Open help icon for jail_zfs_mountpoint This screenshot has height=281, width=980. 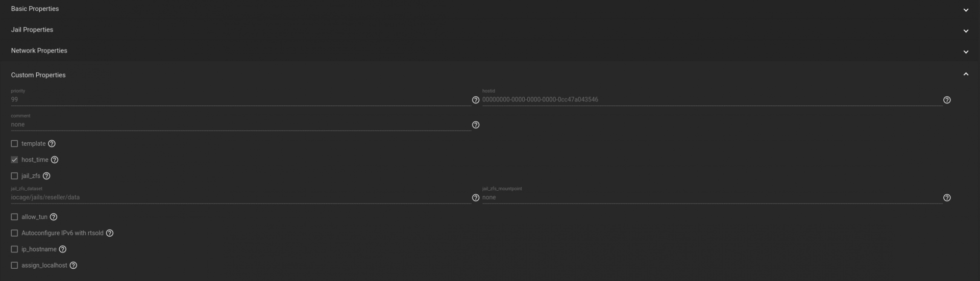coord(947,198)
